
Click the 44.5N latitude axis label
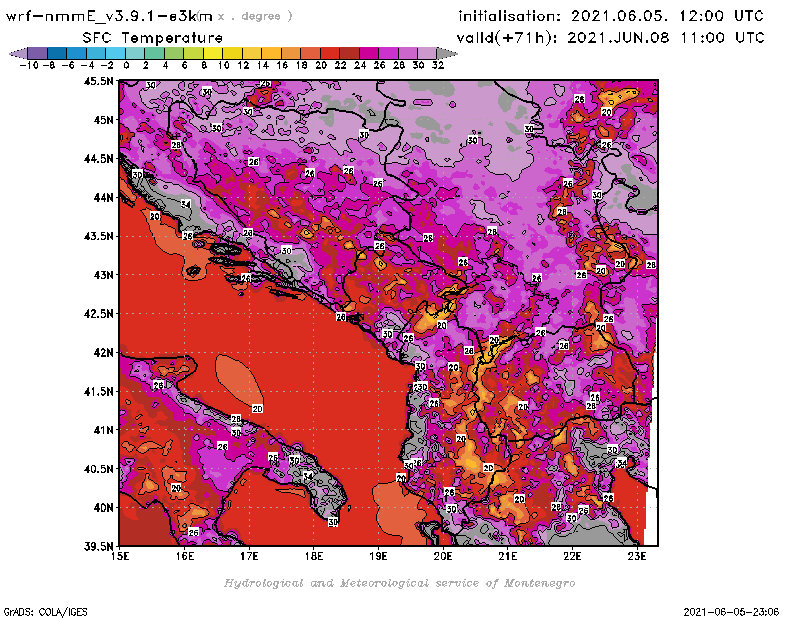pyautogui.click(x=98, y=159)
